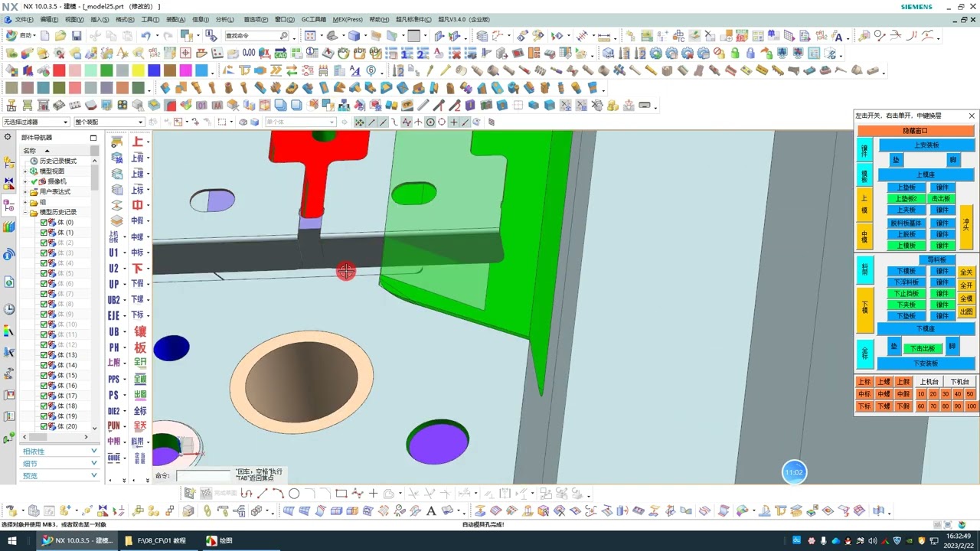Open the settings gear in resource bar
The width and height of the screenshot is (980, 551).
[8, 137]
